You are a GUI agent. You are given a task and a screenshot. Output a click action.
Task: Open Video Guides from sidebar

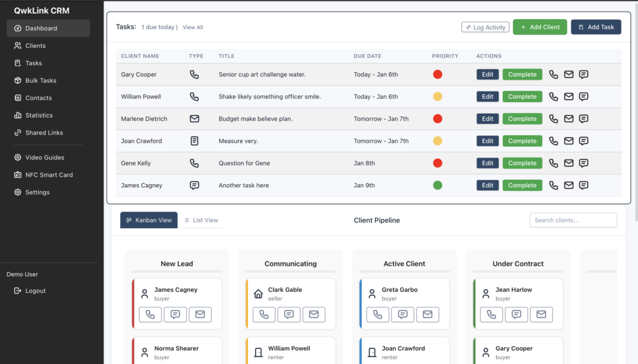point(49,157)
